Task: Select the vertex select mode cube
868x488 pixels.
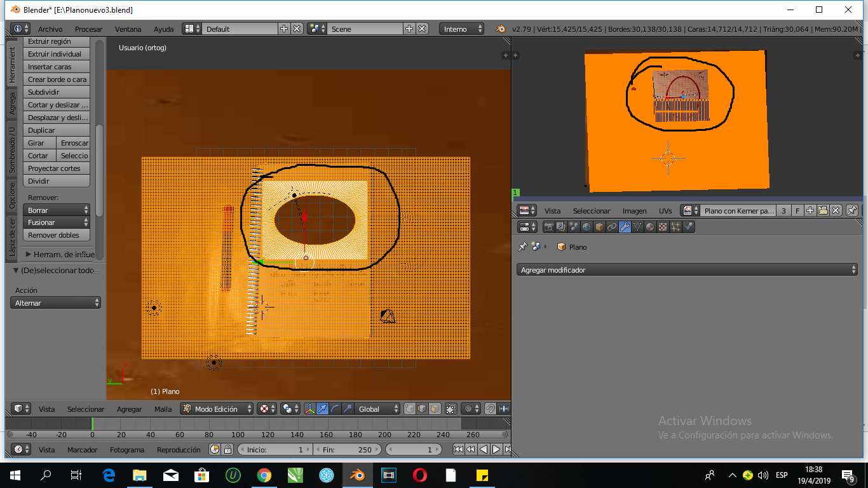Action: 409,409
